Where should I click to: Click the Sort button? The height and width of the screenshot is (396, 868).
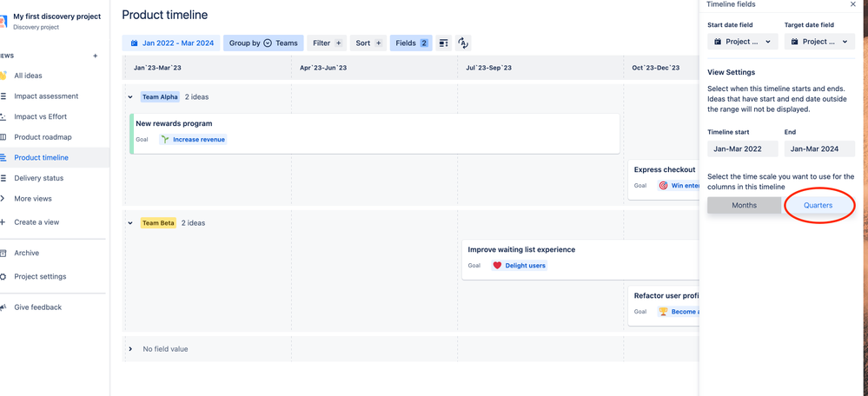point(368,43)
